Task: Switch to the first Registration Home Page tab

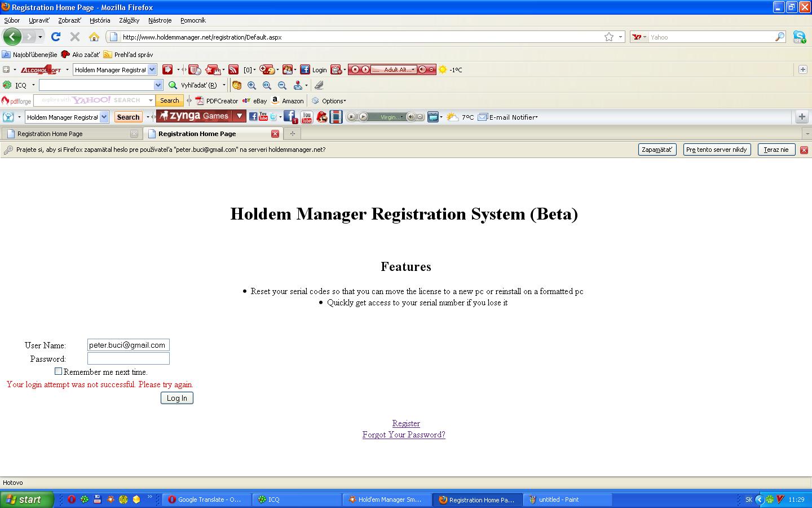Action: 70,134
